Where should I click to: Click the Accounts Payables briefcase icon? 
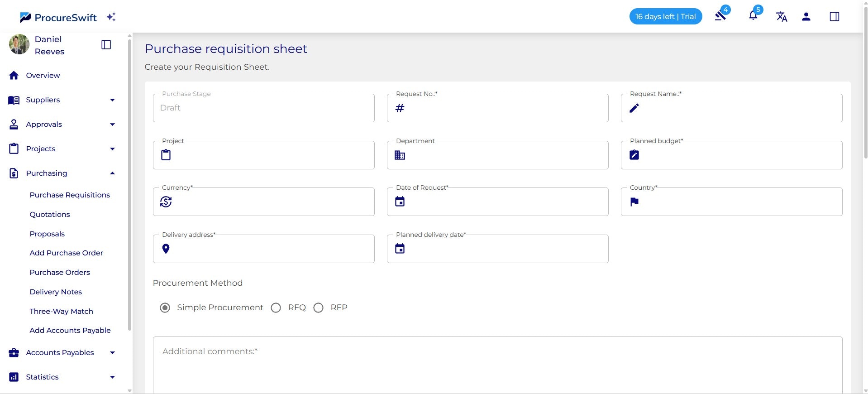pyautogui.click(x=14, y=352)
